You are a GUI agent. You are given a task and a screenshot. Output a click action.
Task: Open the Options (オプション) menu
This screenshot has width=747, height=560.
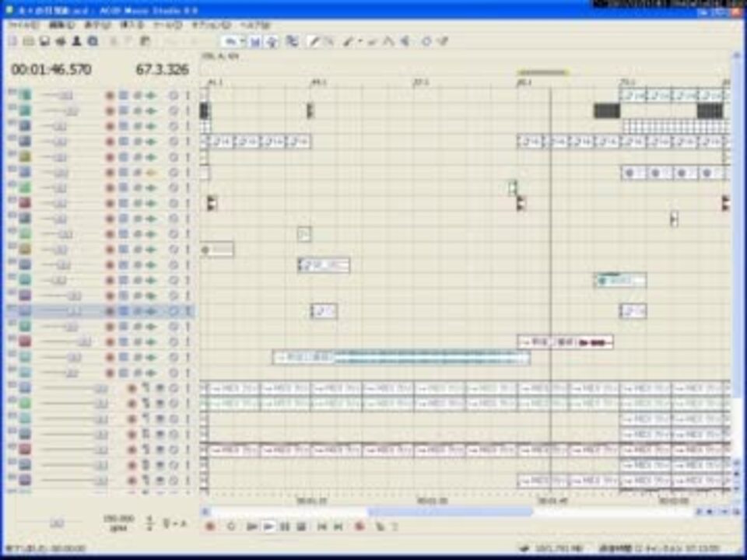[x=211, y=25]
